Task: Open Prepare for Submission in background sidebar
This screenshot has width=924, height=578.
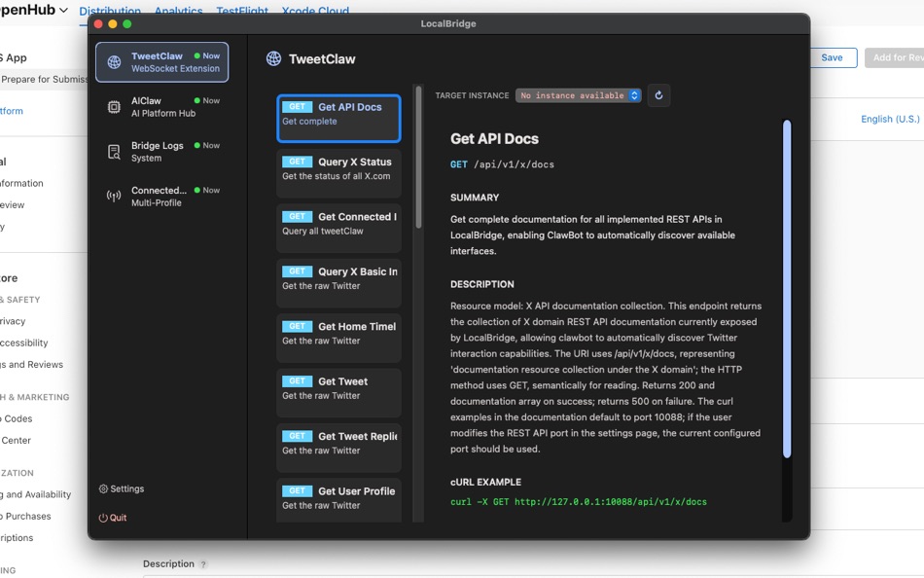Action: click(44, 79)
